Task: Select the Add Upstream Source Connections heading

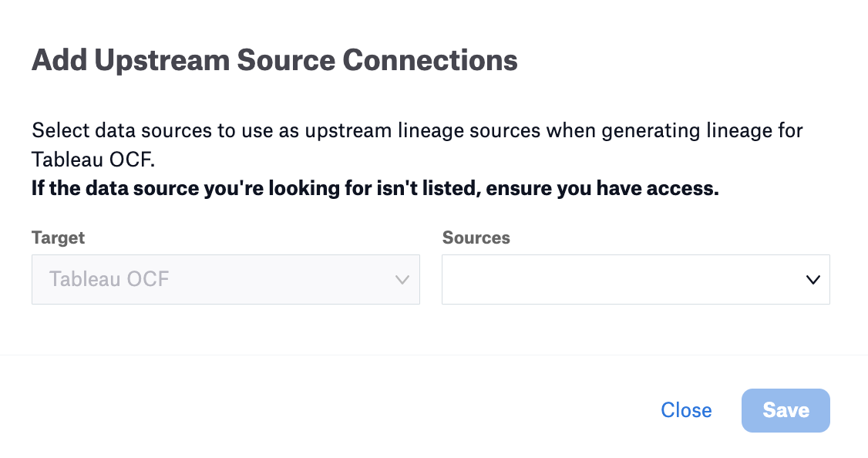Action: coord(274,60)
